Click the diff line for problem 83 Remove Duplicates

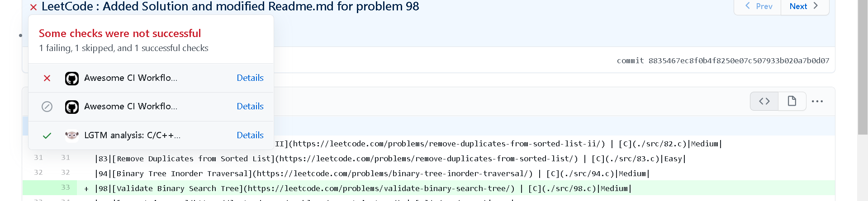(429, 159)
